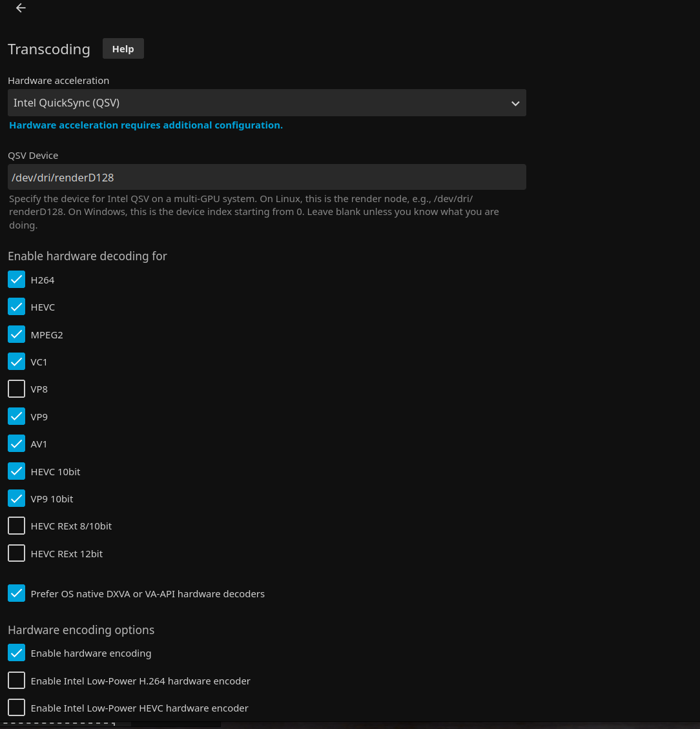Turn off VP9 hardware decoding

tap(17, 416)
